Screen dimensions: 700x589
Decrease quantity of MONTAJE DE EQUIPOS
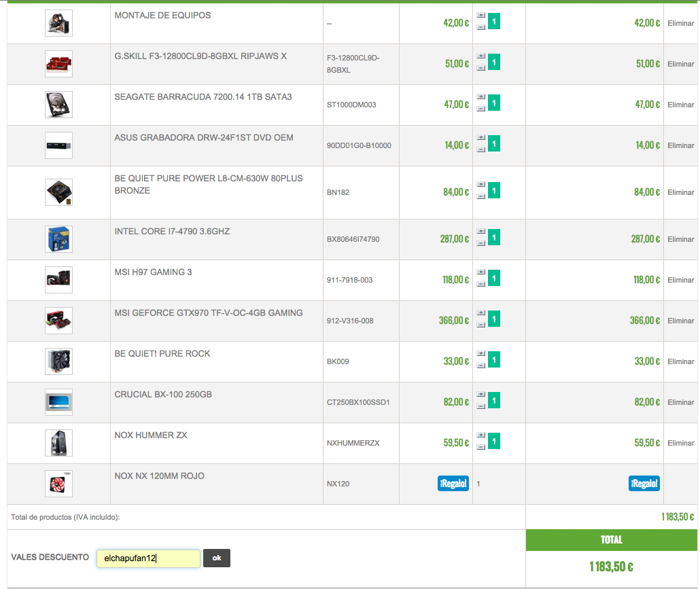tap(480, 27)
